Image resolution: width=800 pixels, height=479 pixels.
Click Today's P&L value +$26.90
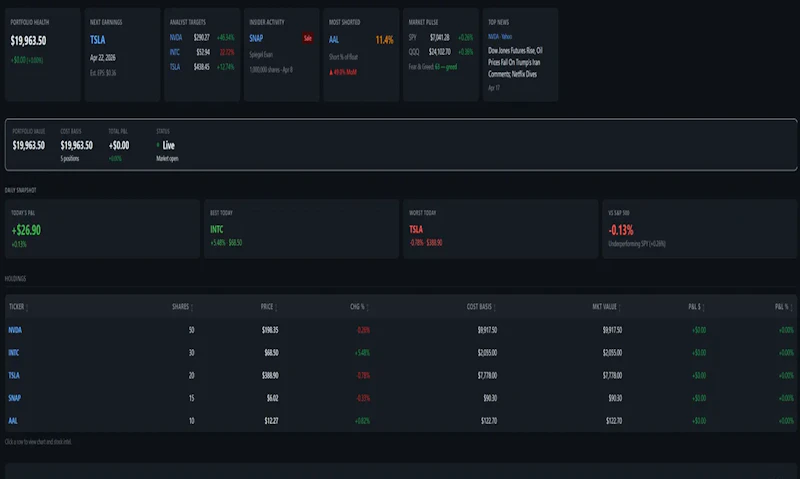[x=26, y=230]
